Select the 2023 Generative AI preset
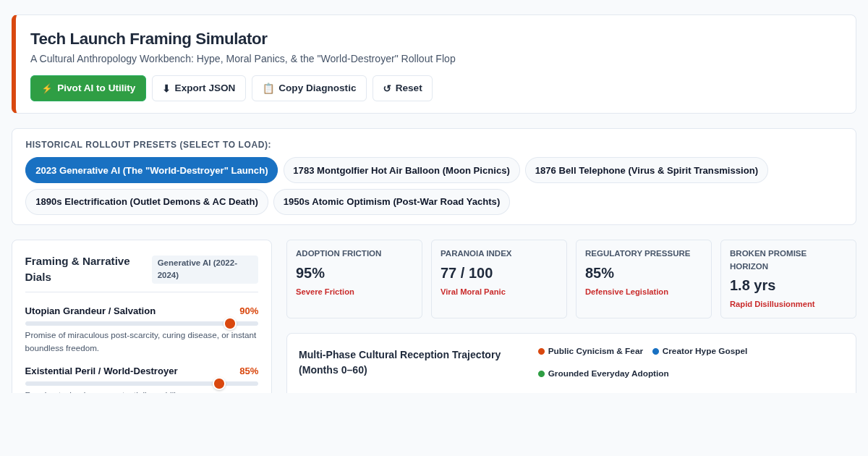This screenshot has width=868, height=456. point(152,170)
